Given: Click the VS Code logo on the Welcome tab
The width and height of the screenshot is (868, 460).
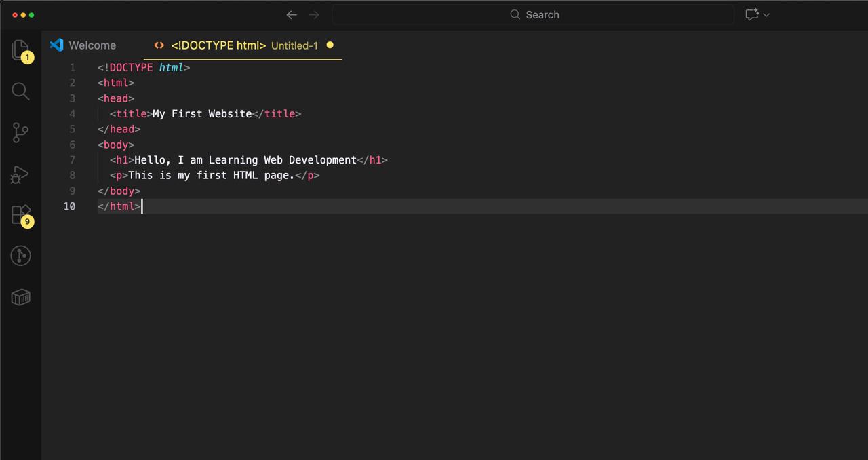Looking at the screenshot, I should tap(56, 45).
